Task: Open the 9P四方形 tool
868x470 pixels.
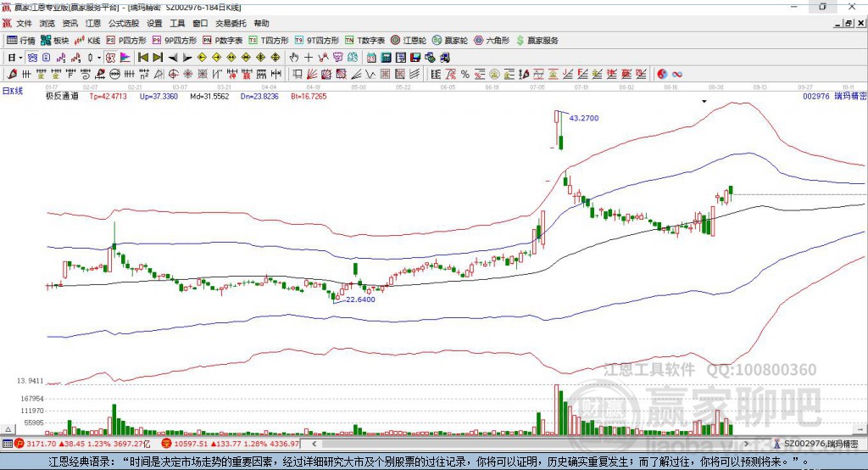Action: 175,41
